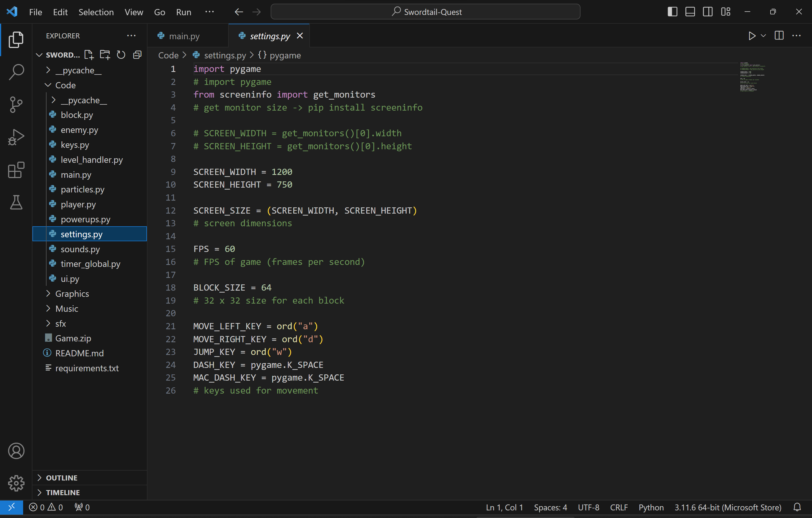The image size is (812, 518).
Task: Open the Testing flask icon view
Action: click(16, 202)
